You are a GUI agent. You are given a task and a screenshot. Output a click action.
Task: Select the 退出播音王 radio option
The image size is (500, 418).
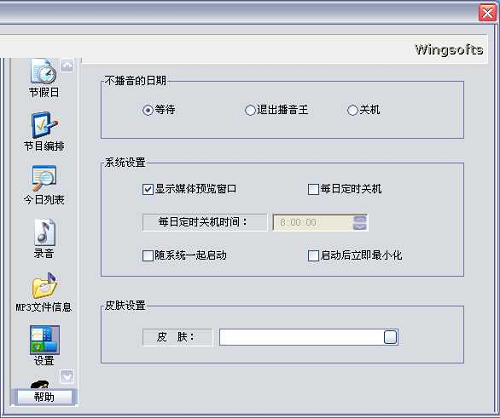coord(250,110)
